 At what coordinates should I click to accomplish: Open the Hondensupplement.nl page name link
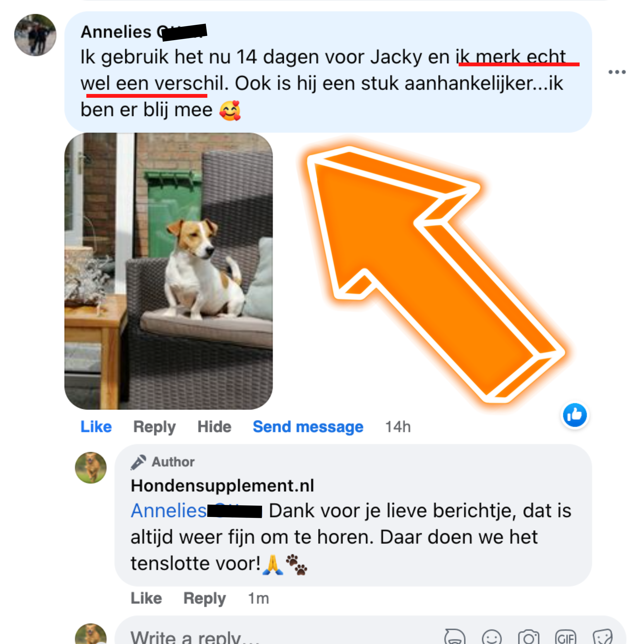click(222, 486)
